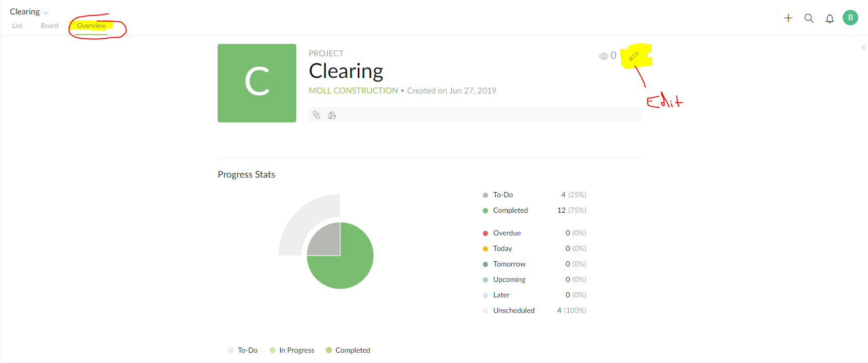
Task: Switch to the List tab
Action: [x=17, y=26]
